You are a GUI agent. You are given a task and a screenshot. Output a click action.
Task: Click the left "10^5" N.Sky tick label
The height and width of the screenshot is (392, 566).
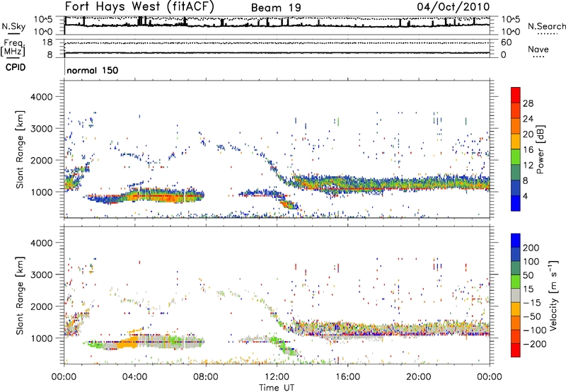(x=43, y=20)
